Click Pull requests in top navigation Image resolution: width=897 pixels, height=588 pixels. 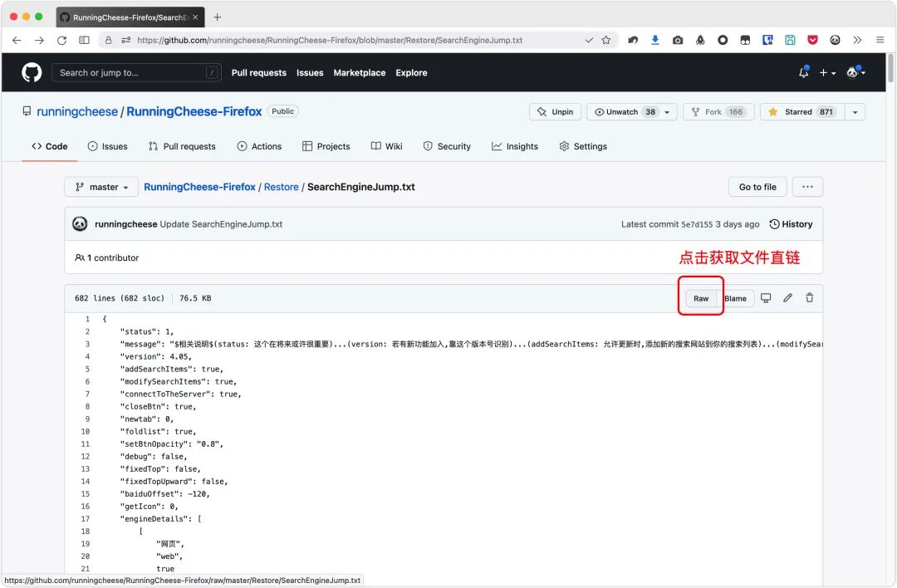click(258, 72)
